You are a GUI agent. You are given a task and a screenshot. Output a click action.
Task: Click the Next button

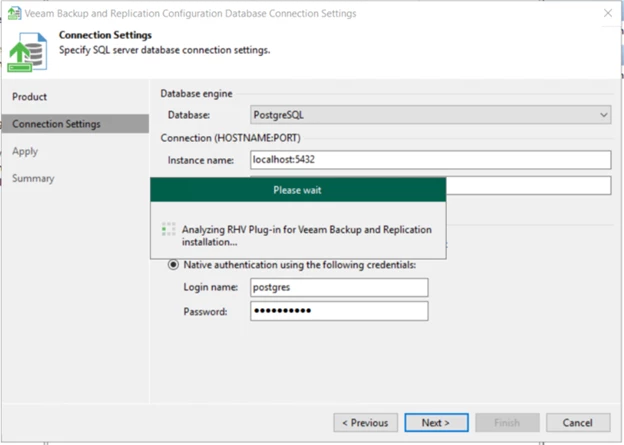point(436,423)
